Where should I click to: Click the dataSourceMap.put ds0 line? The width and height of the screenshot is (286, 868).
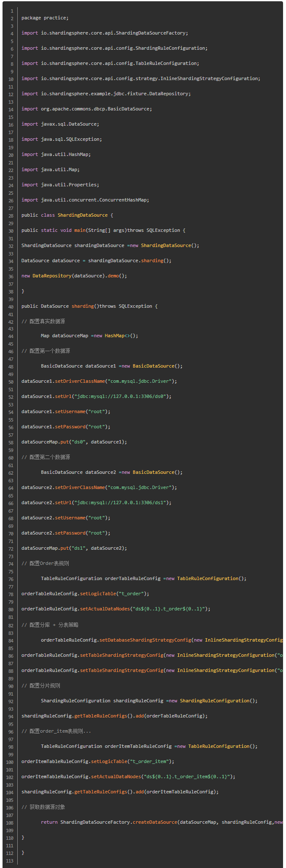pyautogui.click(x=74, y=442)
